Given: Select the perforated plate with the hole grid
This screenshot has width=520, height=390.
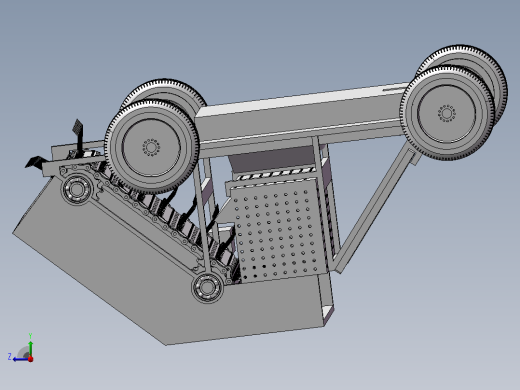Looking at the screenshot, I should (278, 230).
